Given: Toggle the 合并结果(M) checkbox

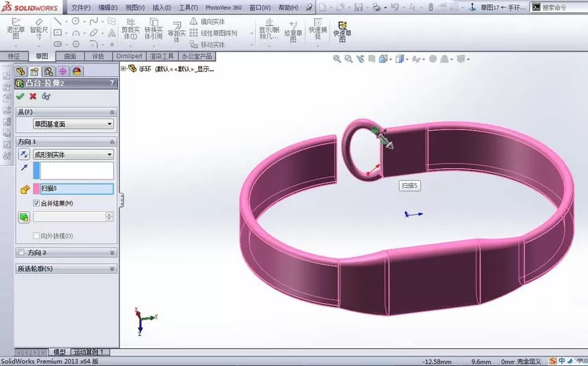Looking at the screenshot, I should click(36, 204).
